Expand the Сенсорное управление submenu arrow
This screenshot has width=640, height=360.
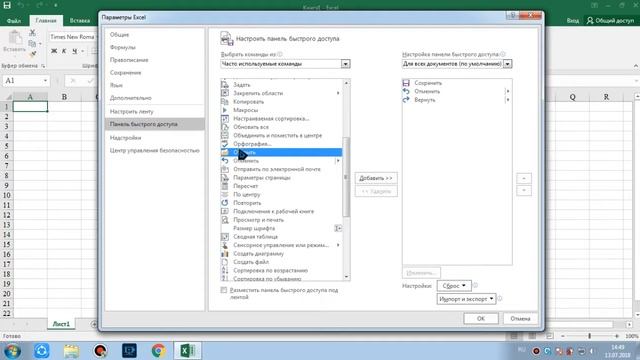(338, 245)
